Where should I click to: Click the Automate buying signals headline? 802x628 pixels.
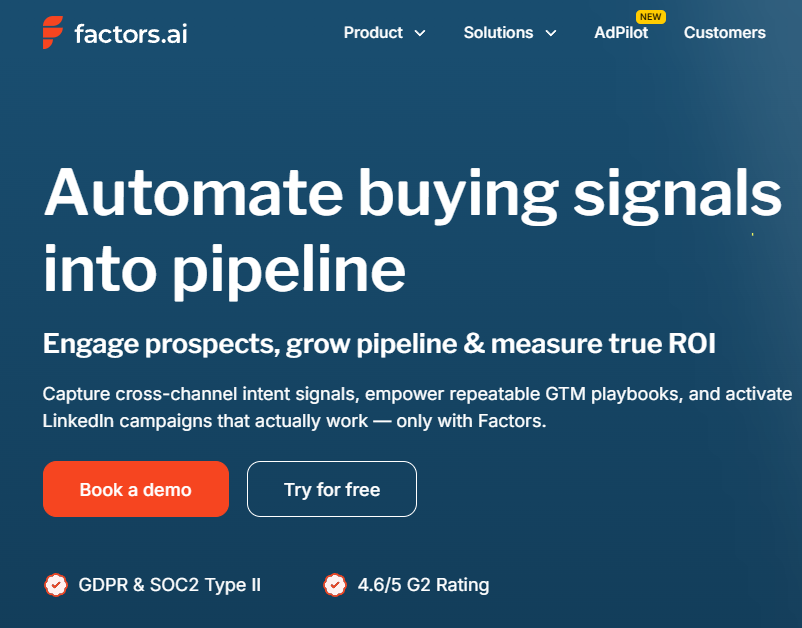coord(413,195)
